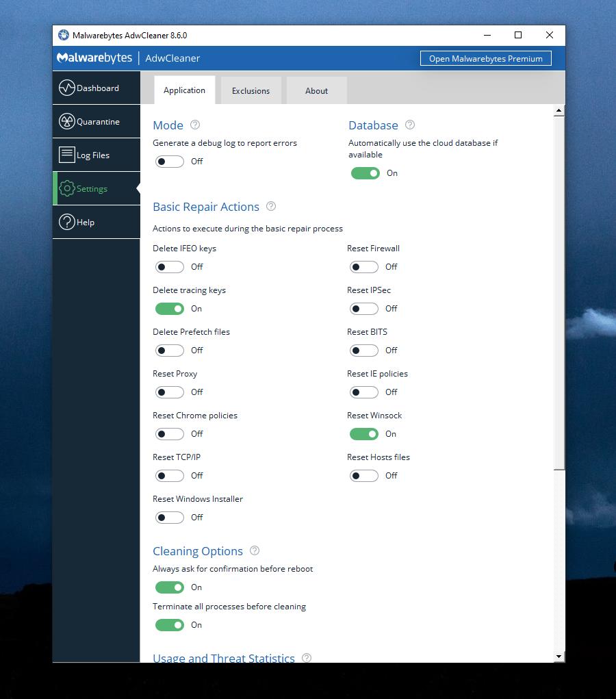Select the Settings gear icon
Viewport: 616px width, 699px height.
[x=67, y=188]
